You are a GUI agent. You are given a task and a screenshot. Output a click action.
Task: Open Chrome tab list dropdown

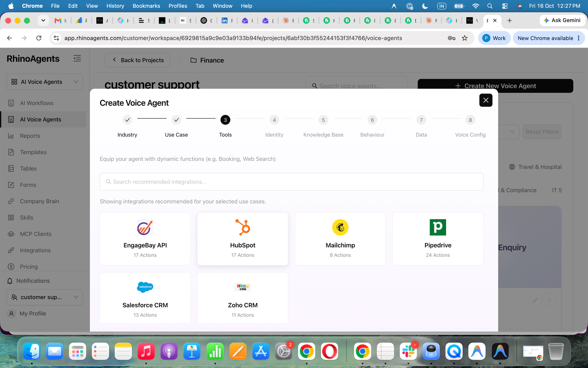point(43,21)
